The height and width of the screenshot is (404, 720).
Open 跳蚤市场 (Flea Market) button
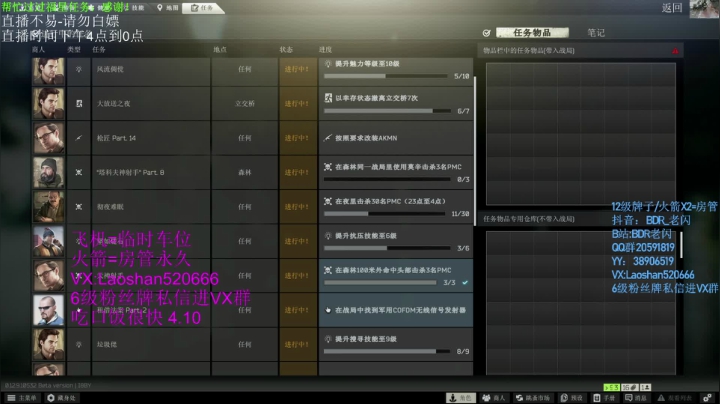click(x=532, y=398)
